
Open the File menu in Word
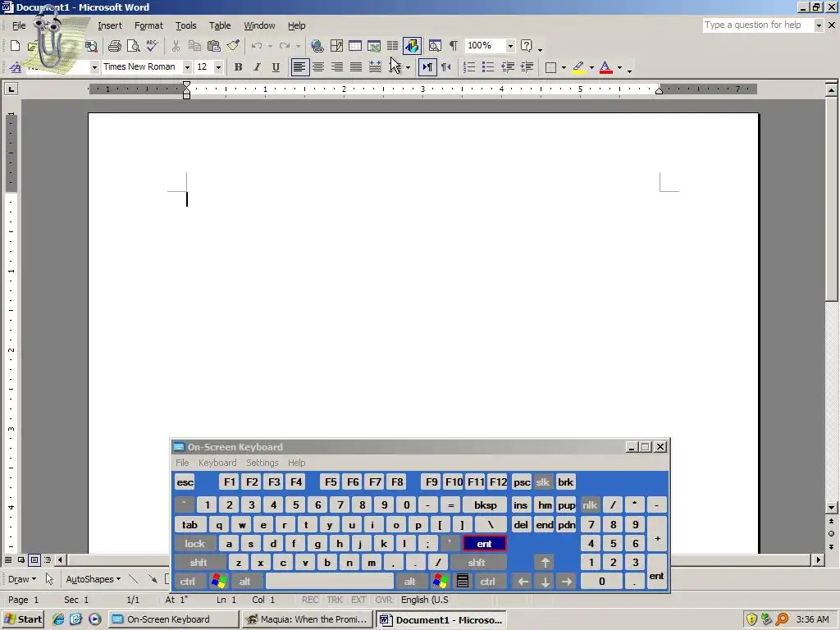point(19,25)
